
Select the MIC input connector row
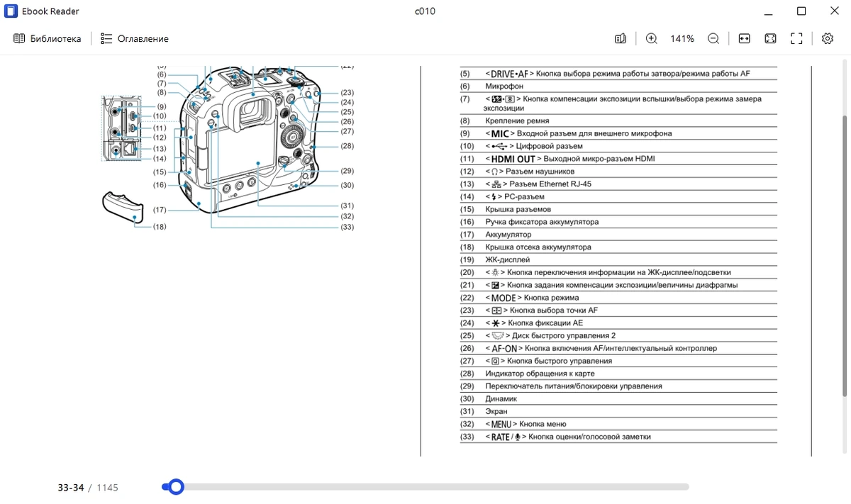(x=618, y=133)
